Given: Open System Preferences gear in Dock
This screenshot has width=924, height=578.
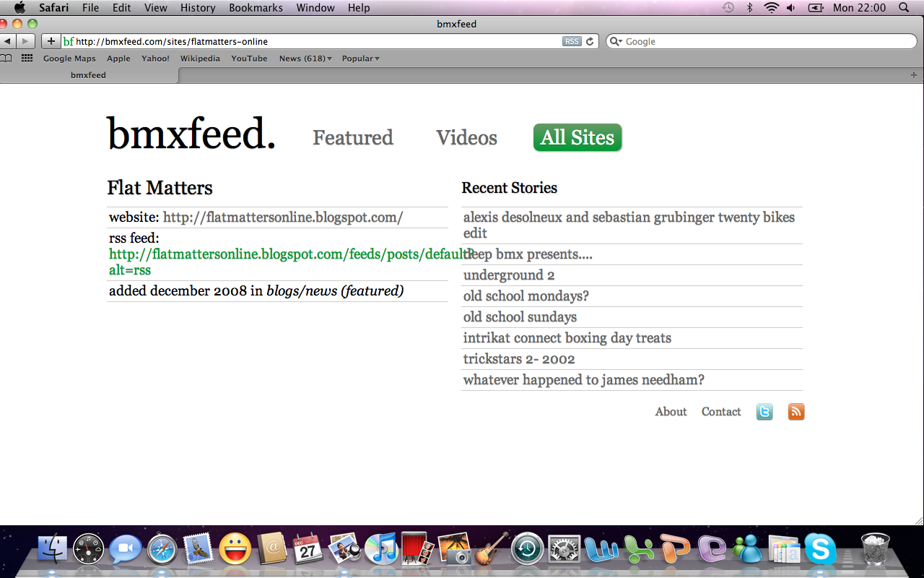Looking at the screenshot, I should coord(564,549).
